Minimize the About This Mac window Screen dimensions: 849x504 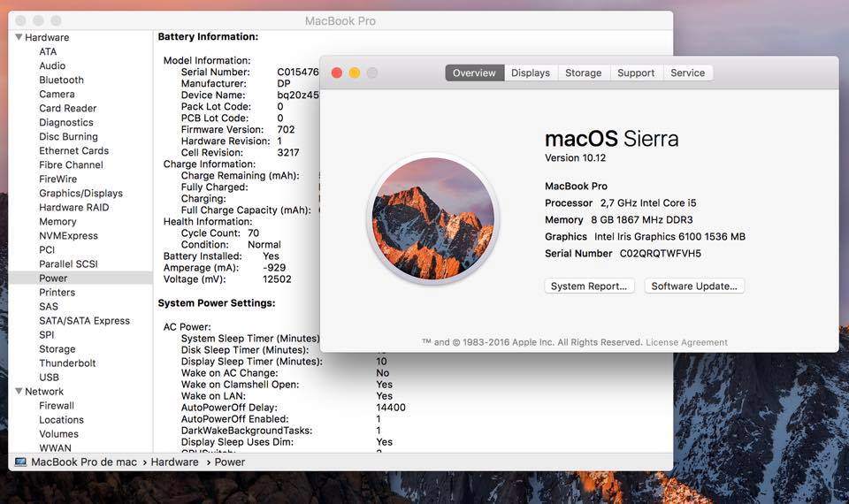click(355, 73)
